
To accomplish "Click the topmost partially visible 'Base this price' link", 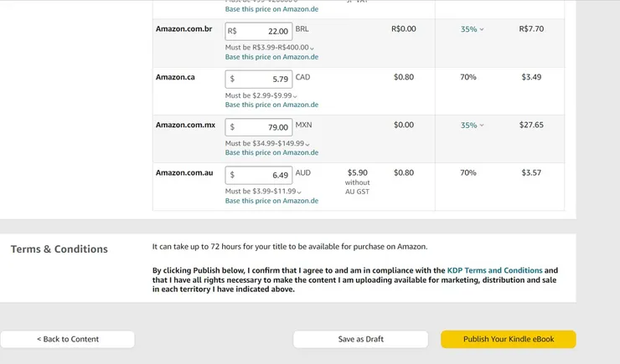I will [x=271, y=9].
